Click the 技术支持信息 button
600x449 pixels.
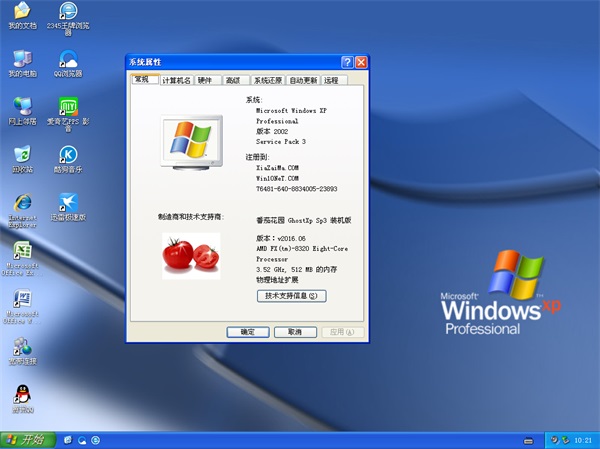292,296
